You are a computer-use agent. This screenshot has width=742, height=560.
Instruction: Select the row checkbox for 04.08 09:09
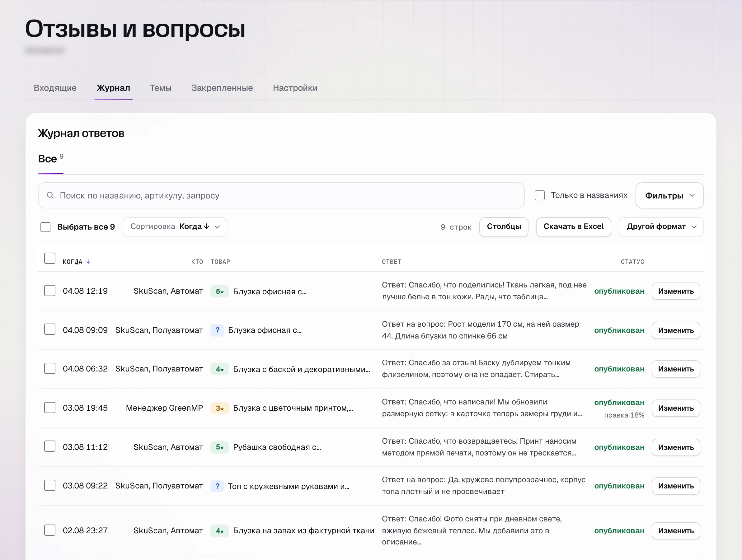coord(50,329)
